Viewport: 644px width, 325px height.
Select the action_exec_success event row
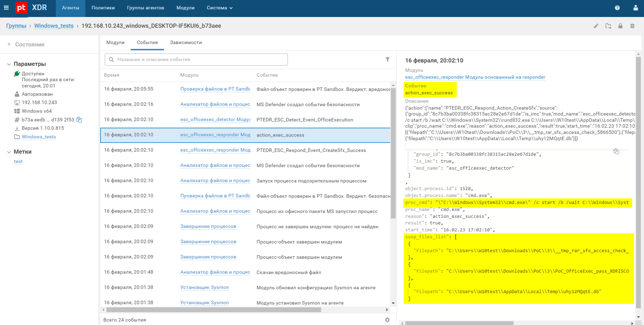[245, 135]
